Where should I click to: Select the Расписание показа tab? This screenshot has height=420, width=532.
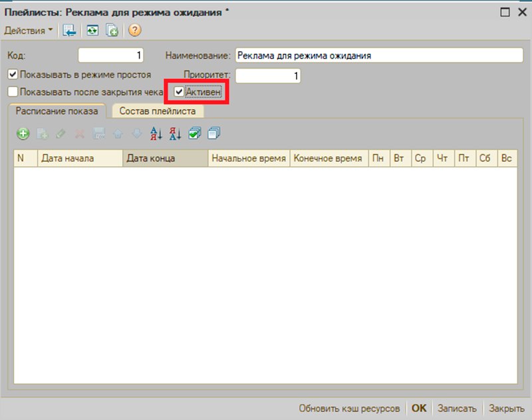57,111
